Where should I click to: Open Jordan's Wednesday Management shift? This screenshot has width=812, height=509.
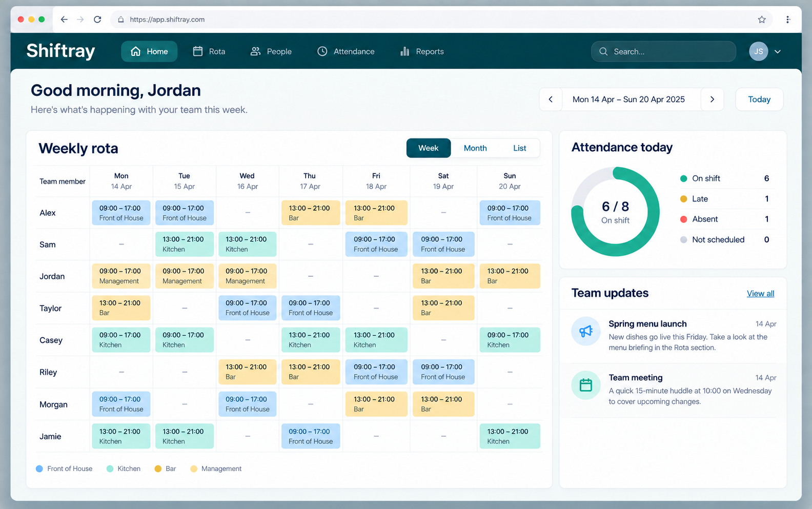click(x=247, y=276)
